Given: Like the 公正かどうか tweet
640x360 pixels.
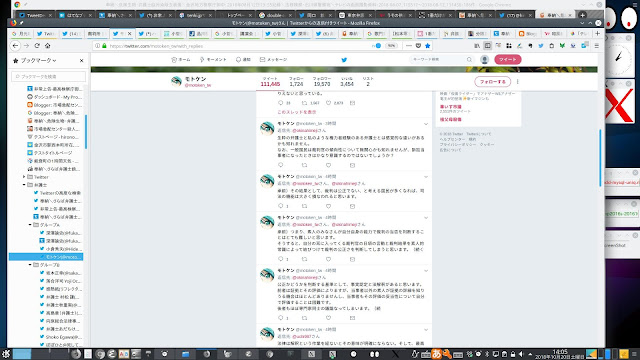Looking at the screenshot, I should coord(328,318).
